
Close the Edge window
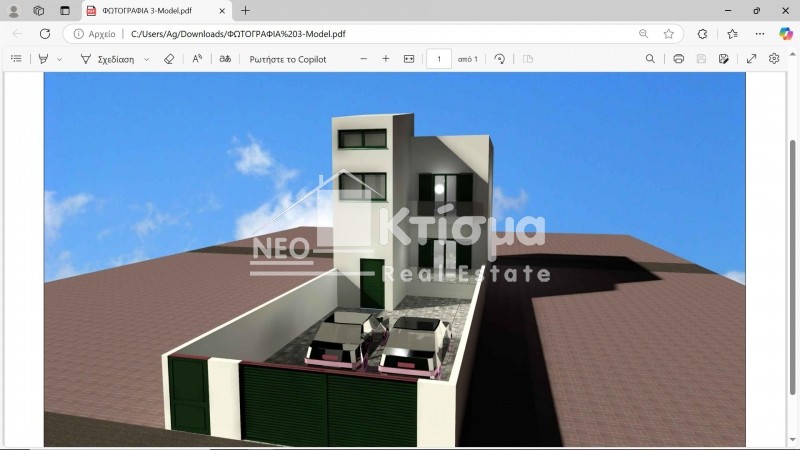point(786,11)
